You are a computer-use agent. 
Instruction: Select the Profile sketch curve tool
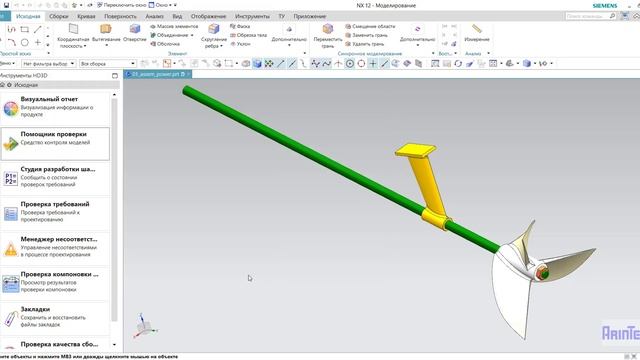(x=11, y=29)
